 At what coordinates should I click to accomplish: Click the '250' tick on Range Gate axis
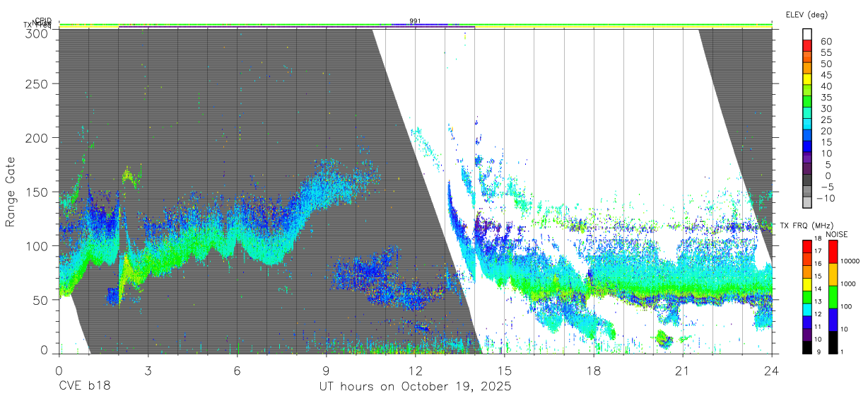click(x=37, y=84)
